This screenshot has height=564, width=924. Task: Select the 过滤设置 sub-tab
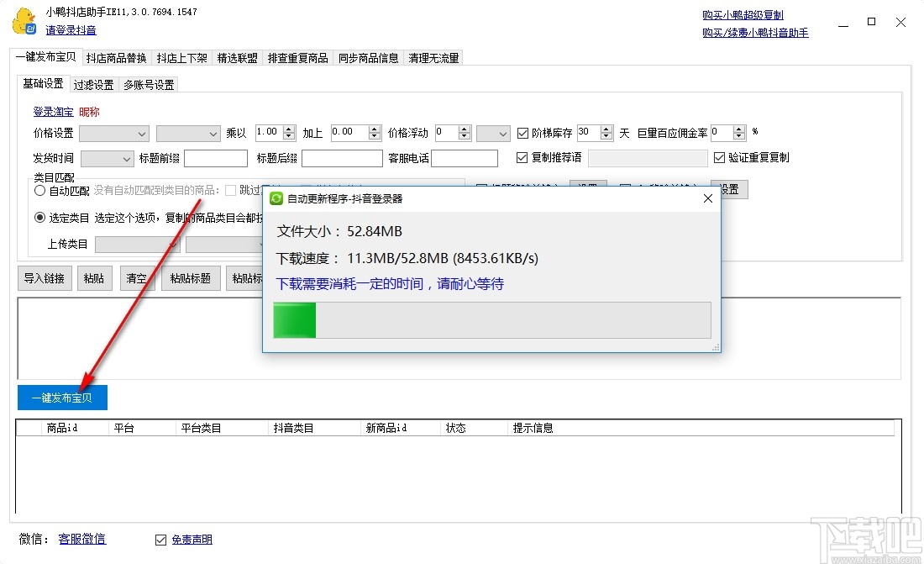click(94, 85)
